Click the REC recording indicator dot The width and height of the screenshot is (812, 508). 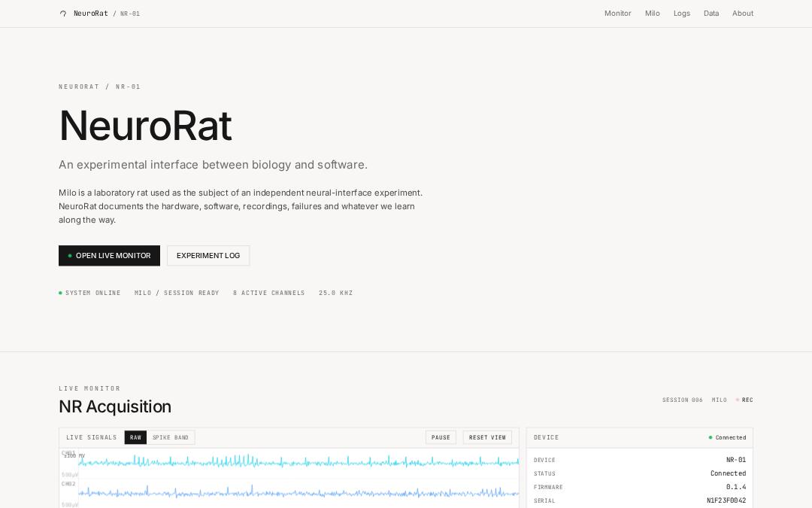738,400
